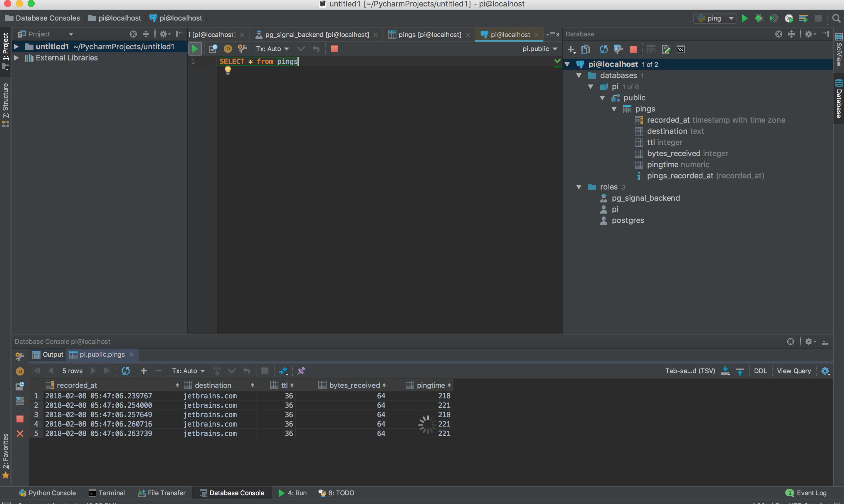Stop the running query in the editor toolbar
Screen dimensions: 844x504
pyautogui.click(x=334, y=49)
